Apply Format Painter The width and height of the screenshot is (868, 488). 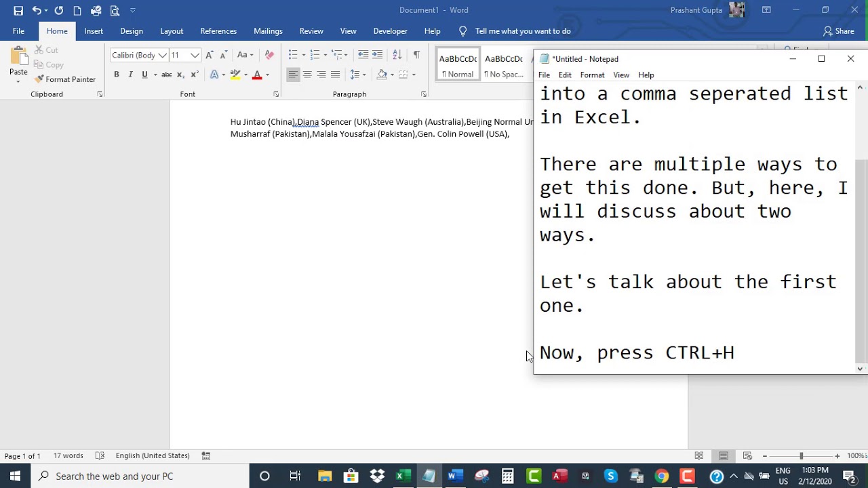(x=65, y=79)
